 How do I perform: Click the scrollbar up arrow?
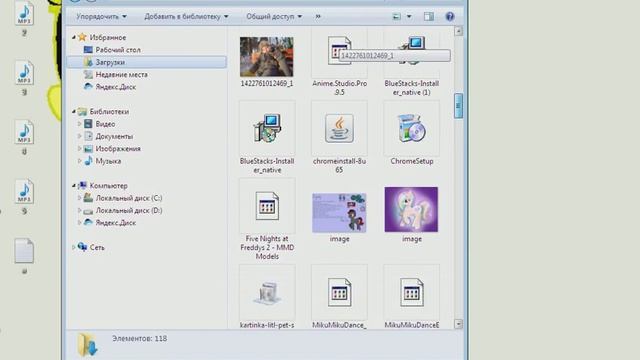[458, 31]
